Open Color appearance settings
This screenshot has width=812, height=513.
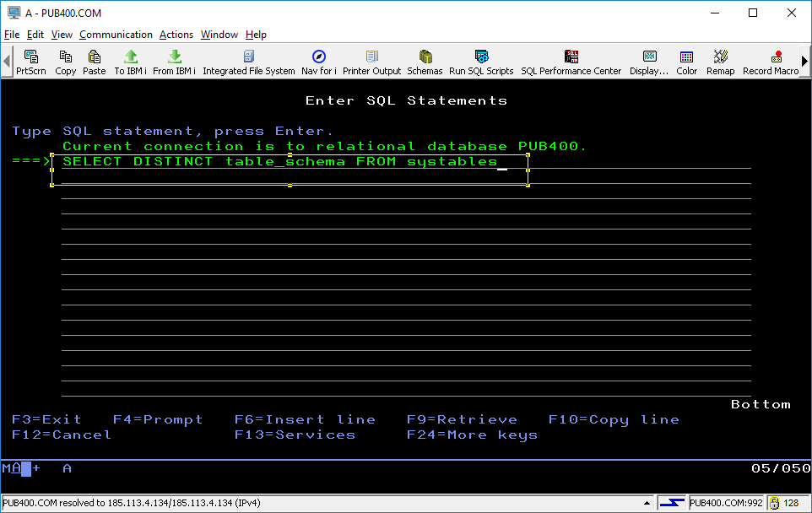pyautogui.click(x=686, y=60)
